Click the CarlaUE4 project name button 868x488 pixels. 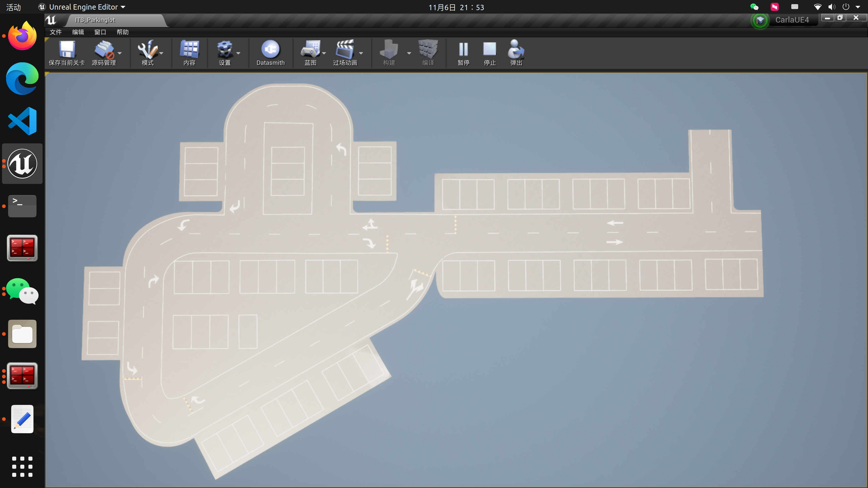click(792, 20)
